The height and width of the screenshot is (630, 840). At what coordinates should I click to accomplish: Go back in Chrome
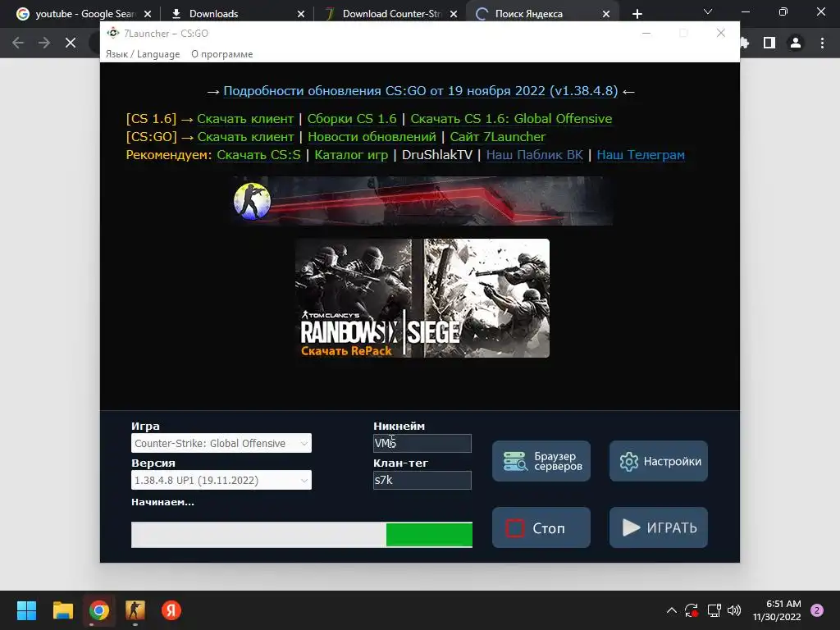[x=18, y=43]
